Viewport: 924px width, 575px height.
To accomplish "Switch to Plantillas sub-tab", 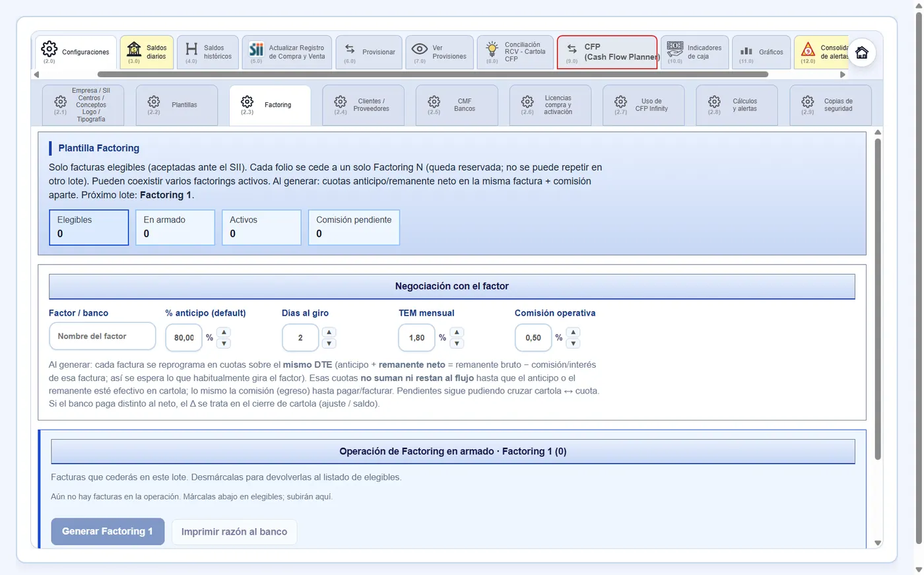I will point(177,105).
